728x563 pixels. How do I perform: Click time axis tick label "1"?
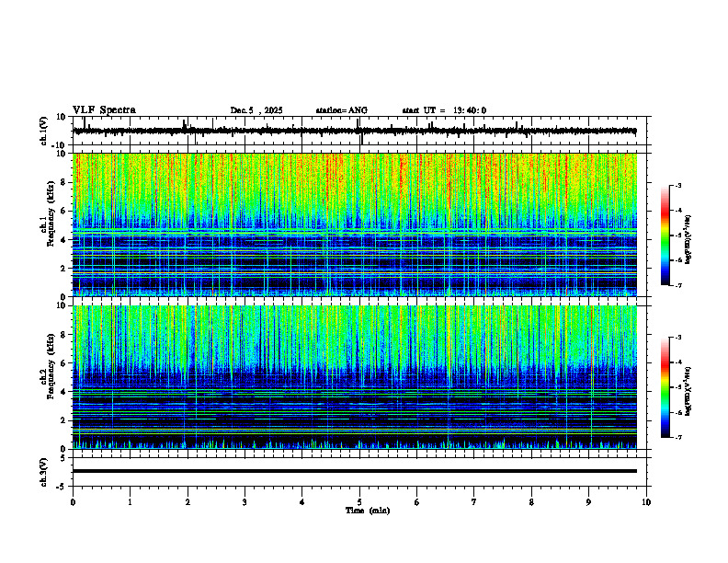[130, 502]
